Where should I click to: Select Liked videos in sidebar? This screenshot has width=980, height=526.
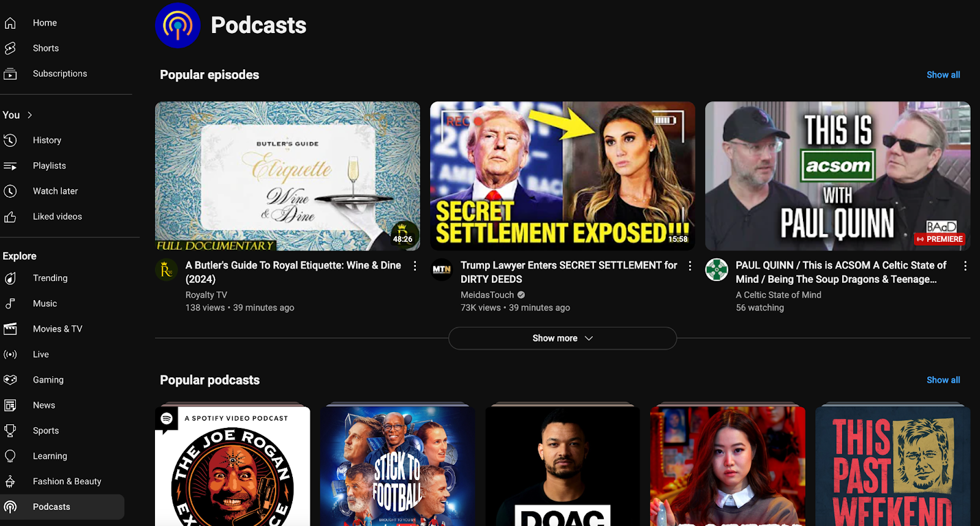[58, 217]
